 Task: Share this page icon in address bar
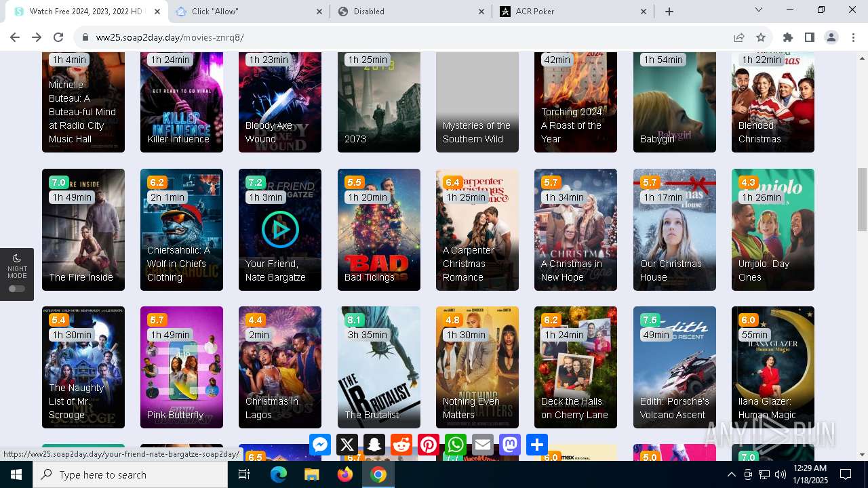tap(739, 37)
